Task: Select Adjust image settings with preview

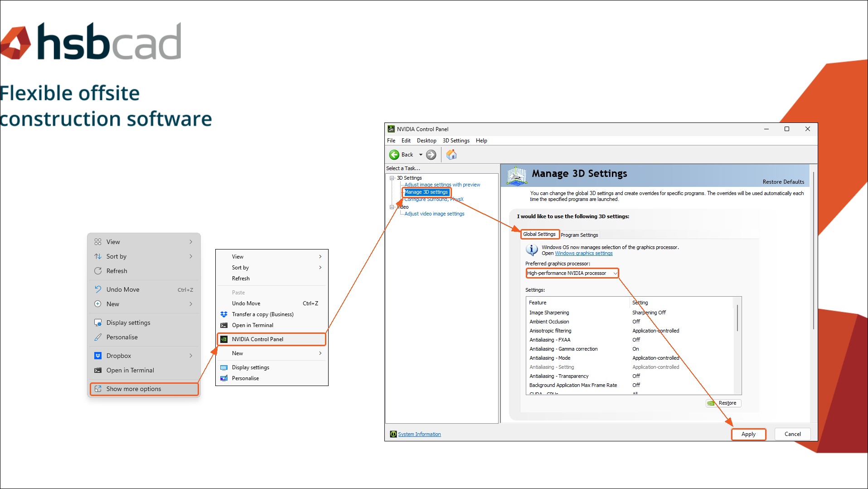Action: pos(442,185)
